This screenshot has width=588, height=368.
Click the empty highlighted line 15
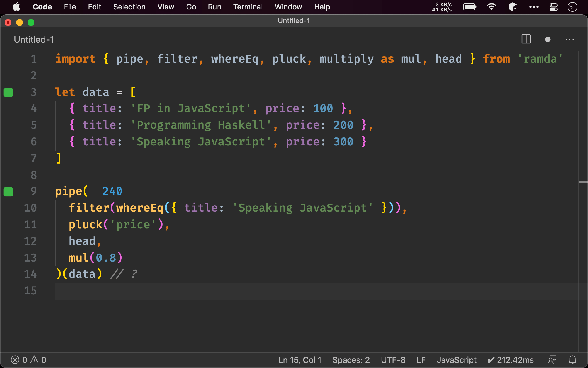click(x=316, y=291)
